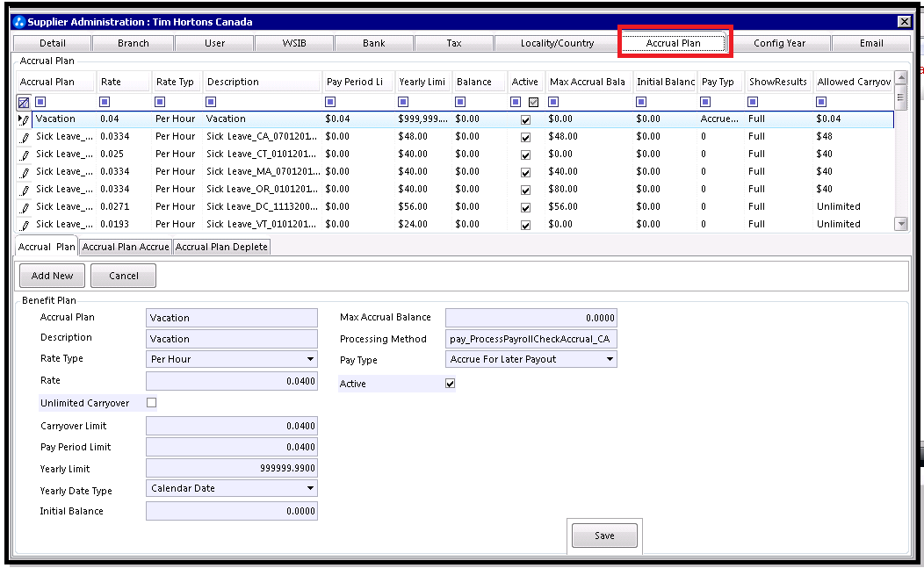The width and height of the screenshot is (924, 568).
Task: Open the filter icon under the Yearly Limi column
Action: click(403, 102)
